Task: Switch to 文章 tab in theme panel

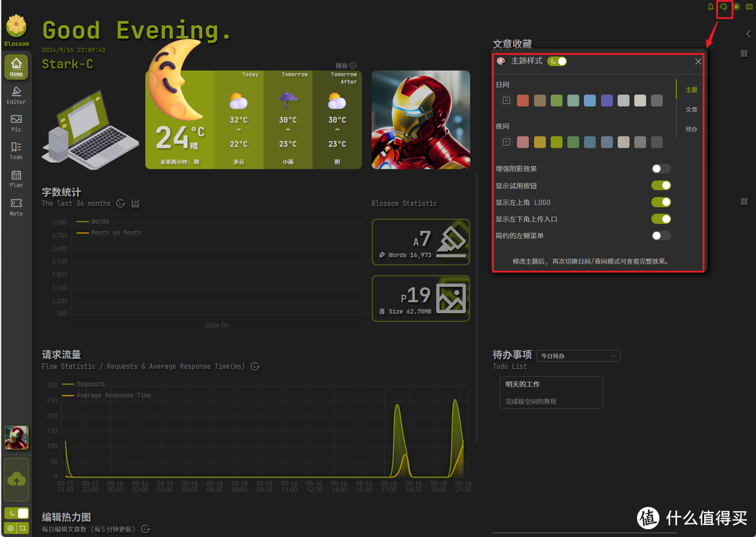Action: pos(692,109)
